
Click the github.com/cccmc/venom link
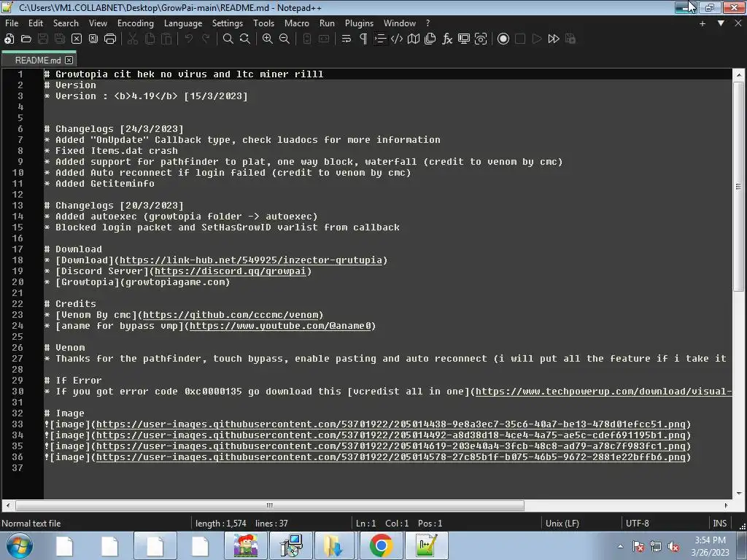click(231, 315)
